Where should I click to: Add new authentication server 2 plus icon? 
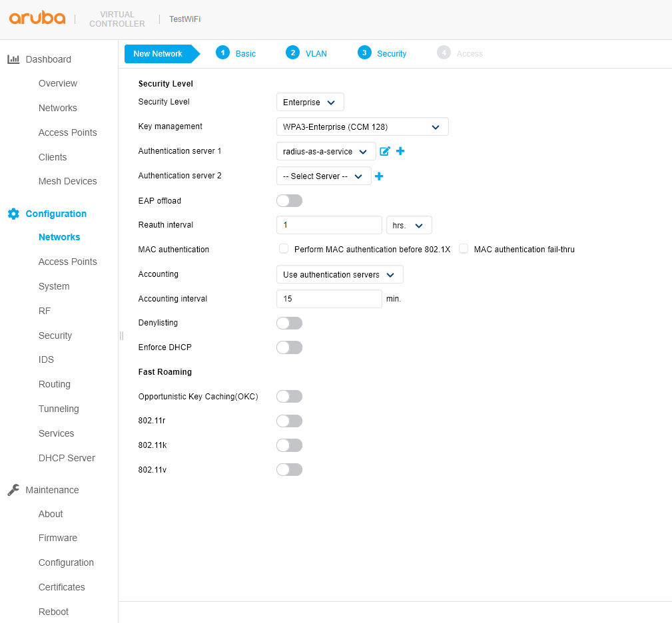379,176
